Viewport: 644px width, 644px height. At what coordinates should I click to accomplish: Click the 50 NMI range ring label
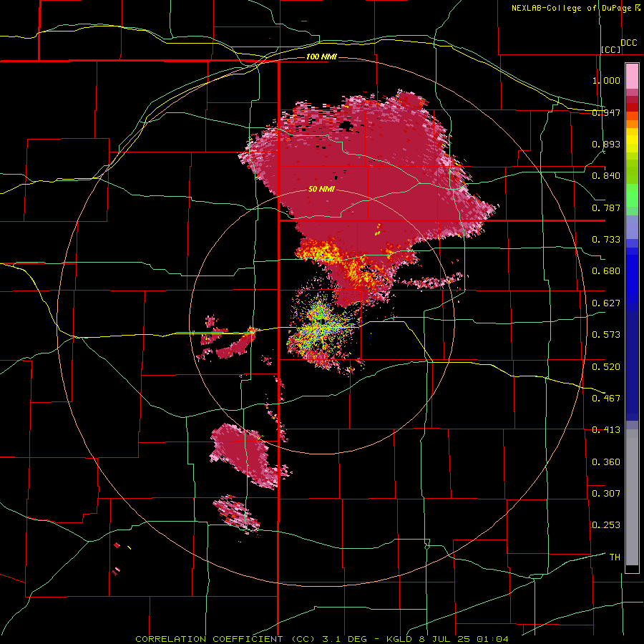[321, 190]
